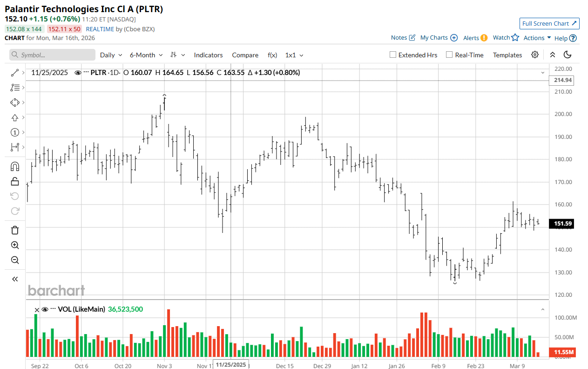Toggle VOL study visibility eye icon
The width and height of the screenshot is (588, 369).
tap(45, 309)
